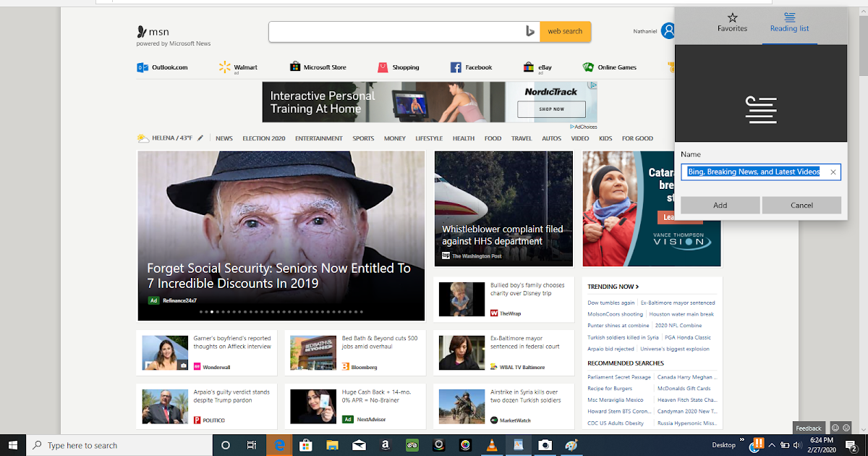Click in 'Type here to search' taskbar box
868x456 pixels.
click(x=120, y=445)
